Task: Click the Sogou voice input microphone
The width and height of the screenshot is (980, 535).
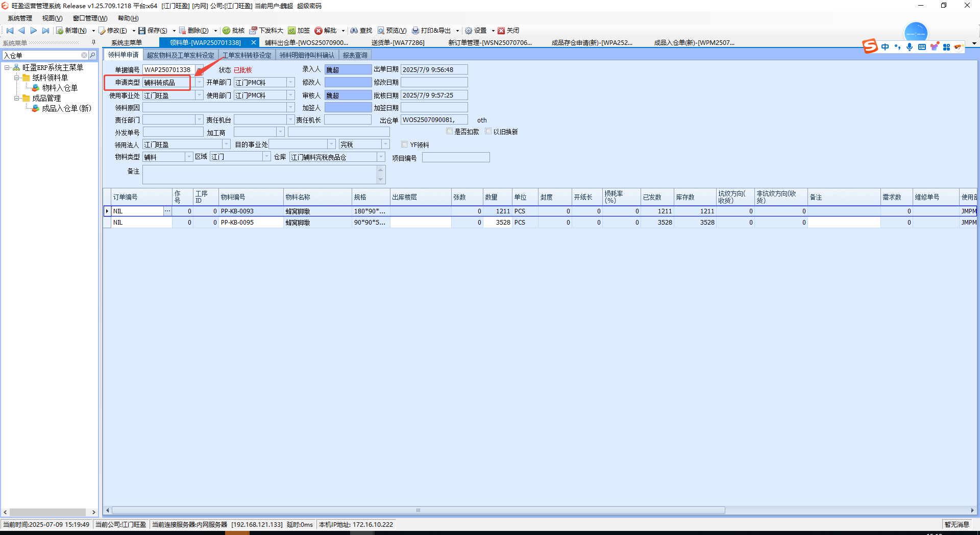Action: pos(910,47)
